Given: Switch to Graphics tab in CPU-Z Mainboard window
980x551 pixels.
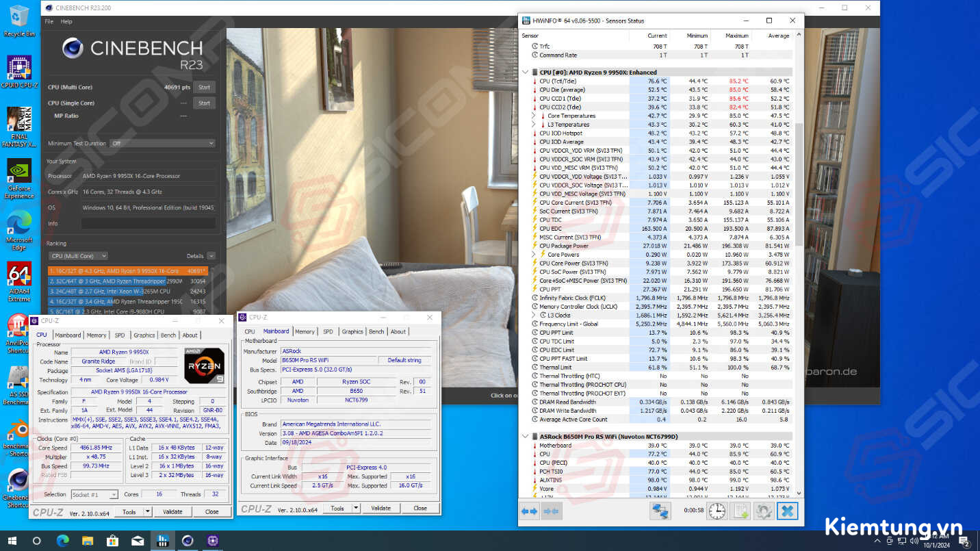Looking at the screenshot, I should 352,331.
